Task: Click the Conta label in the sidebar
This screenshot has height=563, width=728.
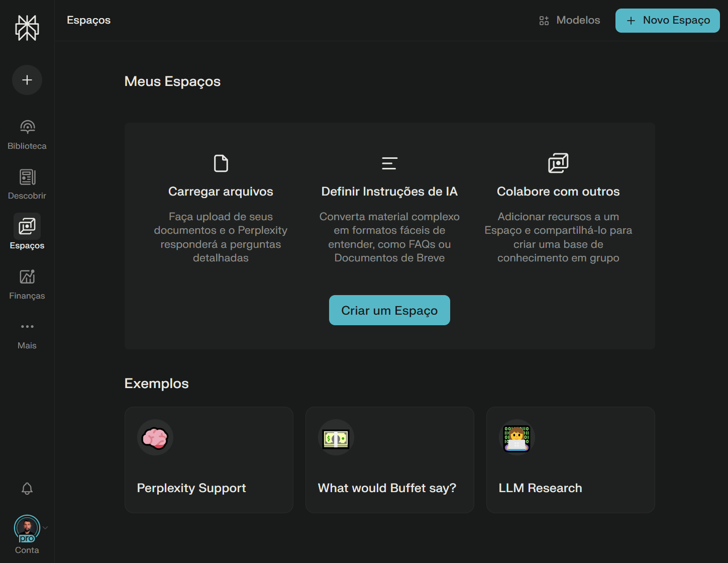Action: point(27,550)
